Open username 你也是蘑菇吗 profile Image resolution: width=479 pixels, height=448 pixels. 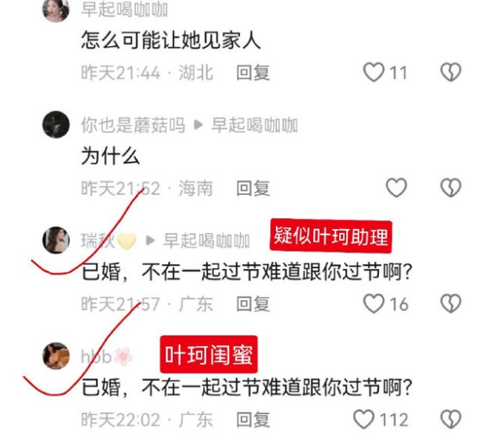click(x=133, y=125)
